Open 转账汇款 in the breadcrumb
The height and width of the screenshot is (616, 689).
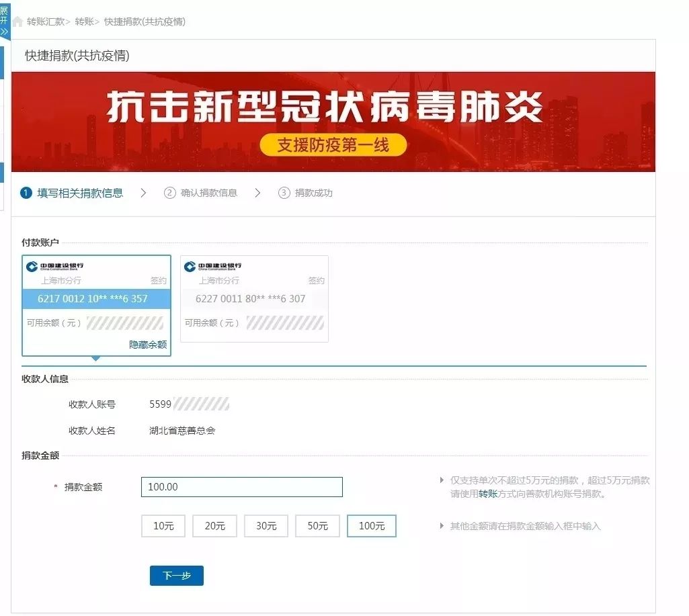(x=45, y=21)
